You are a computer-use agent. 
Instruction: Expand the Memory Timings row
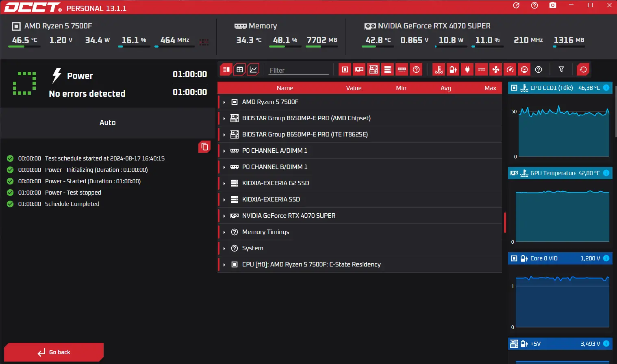(x=224, y=232)
